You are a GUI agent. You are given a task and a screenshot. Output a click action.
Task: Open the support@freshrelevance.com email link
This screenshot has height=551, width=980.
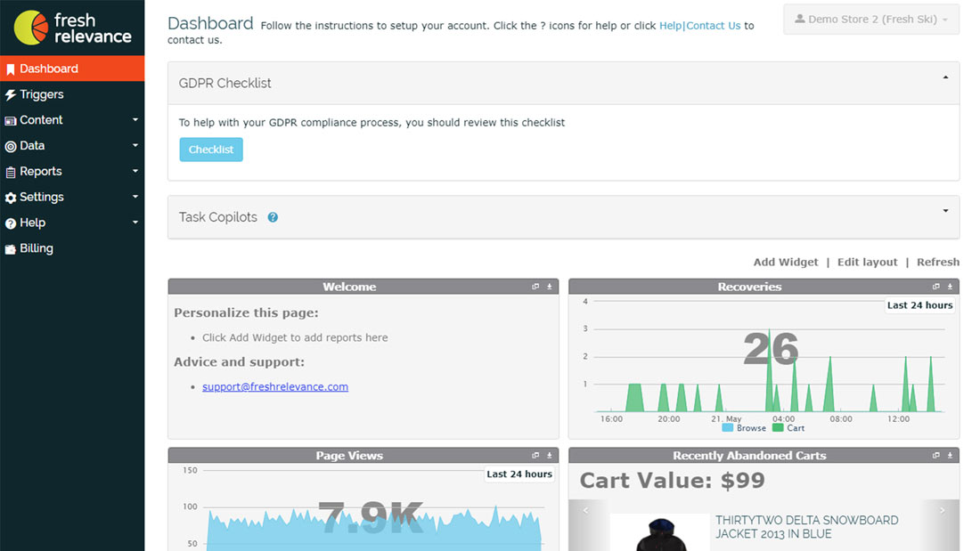274,387
